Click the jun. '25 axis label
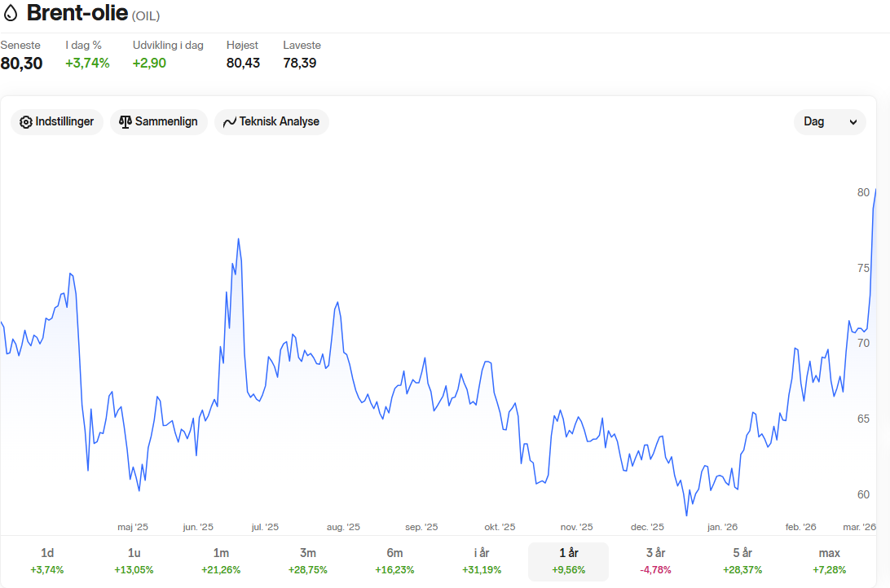This screenshot has height=588, width=890. [x=198, y=527]
